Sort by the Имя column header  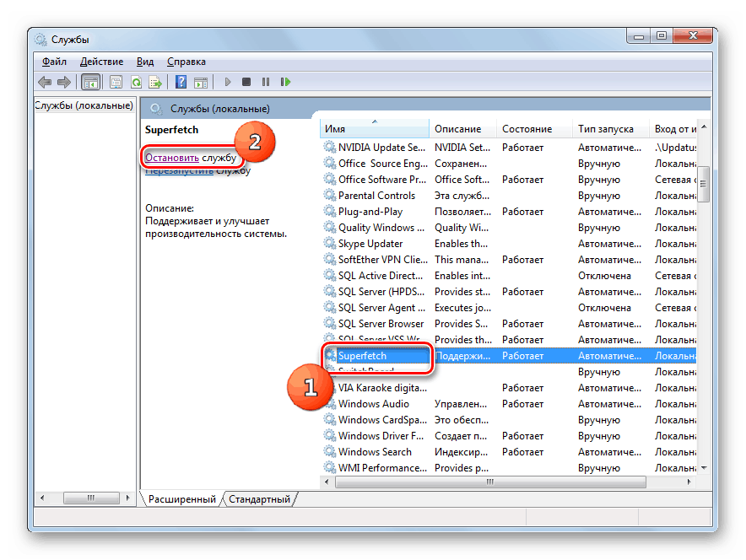pos(375,129)
